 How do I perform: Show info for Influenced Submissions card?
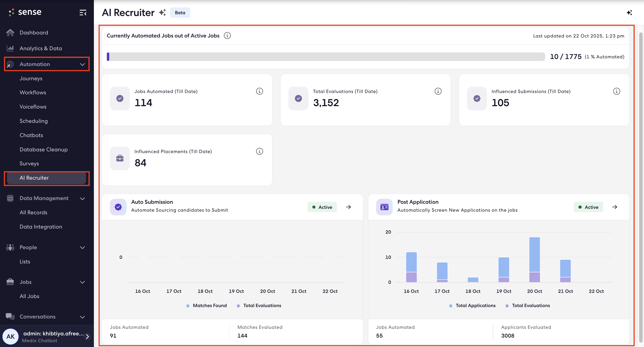617,91
